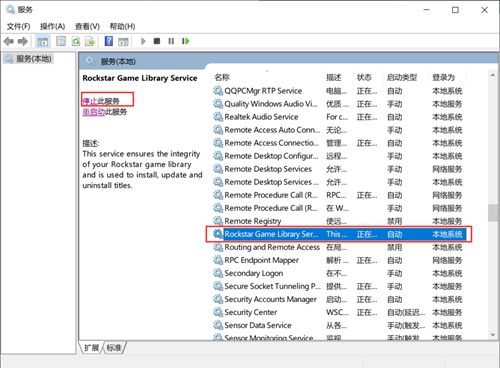Image resolution: width=500 pixels, height=368 pixels.
Task: Switch to the 标准 tab
Action: [x=114, y=348]
